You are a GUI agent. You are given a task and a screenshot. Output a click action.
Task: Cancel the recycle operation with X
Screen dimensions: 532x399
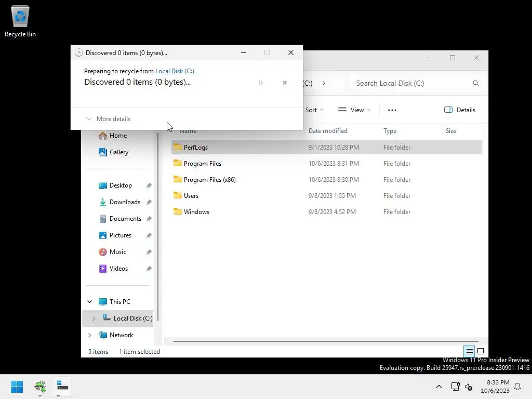point(285,83)
